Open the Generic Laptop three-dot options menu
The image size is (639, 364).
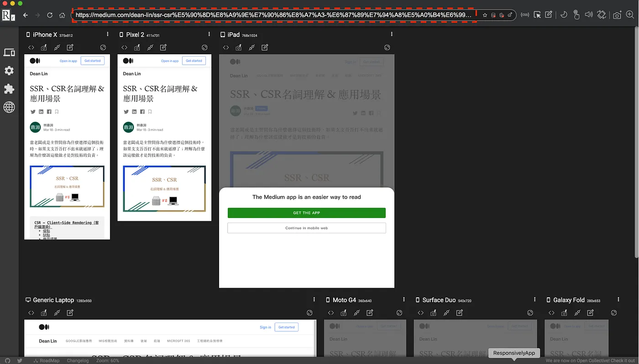point(314,300)
